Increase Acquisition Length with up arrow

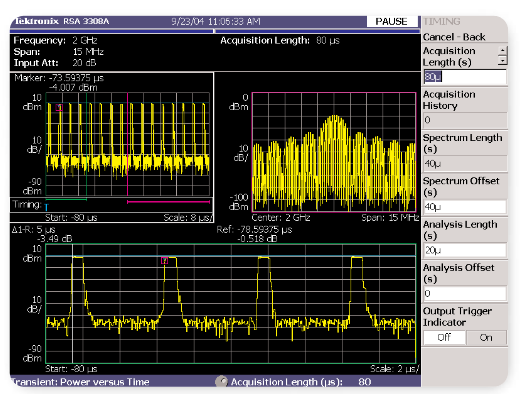[x=502, y=50]
